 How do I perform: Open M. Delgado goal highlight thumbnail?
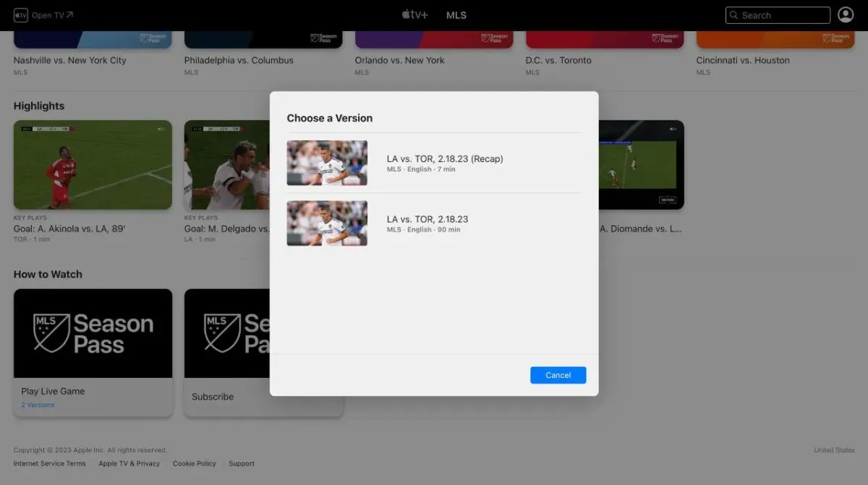226,164
